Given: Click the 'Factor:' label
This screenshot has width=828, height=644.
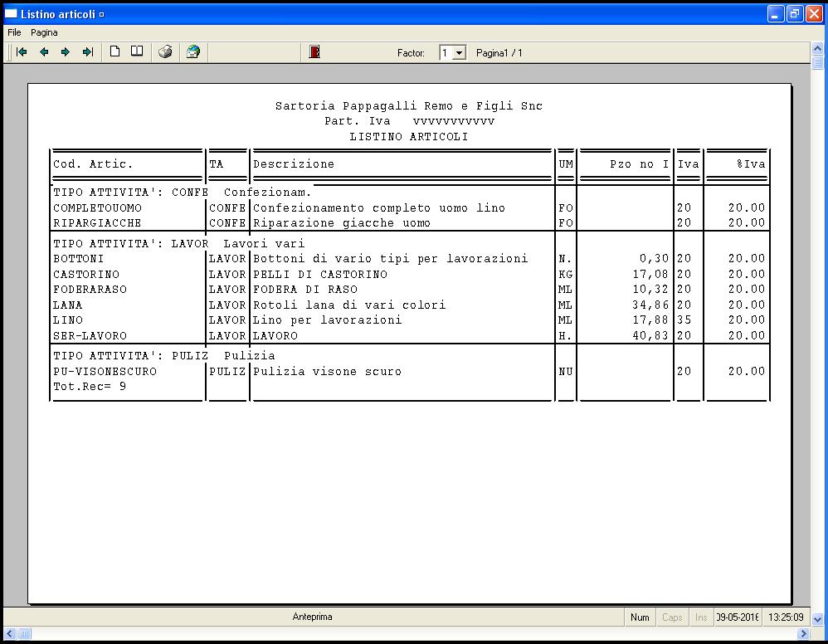Looking at the screenshot, I should [x=411, y=53].
